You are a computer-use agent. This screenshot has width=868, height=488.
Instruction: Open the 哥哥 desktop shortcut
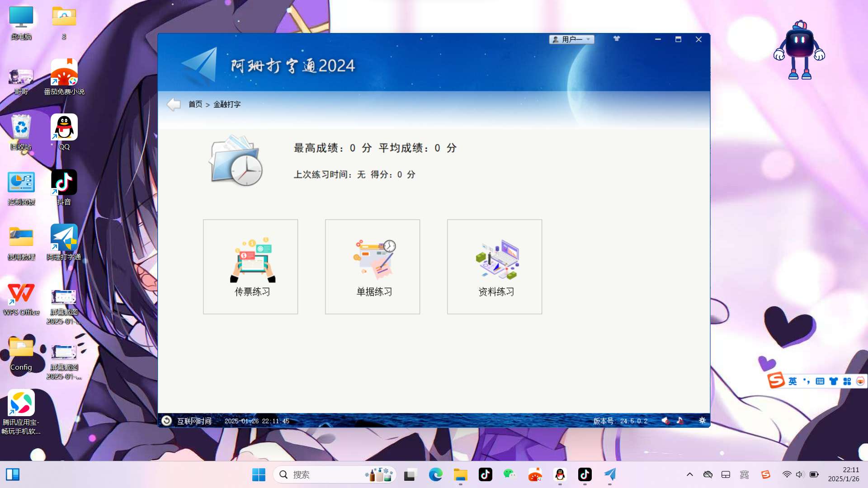[x=21, y=81]
